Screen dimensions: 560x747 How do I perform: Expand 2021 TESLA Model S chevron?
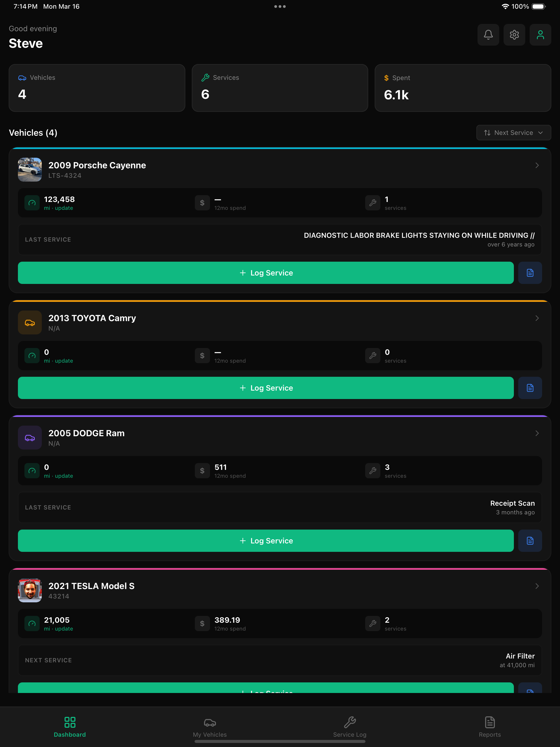(537, 586)
